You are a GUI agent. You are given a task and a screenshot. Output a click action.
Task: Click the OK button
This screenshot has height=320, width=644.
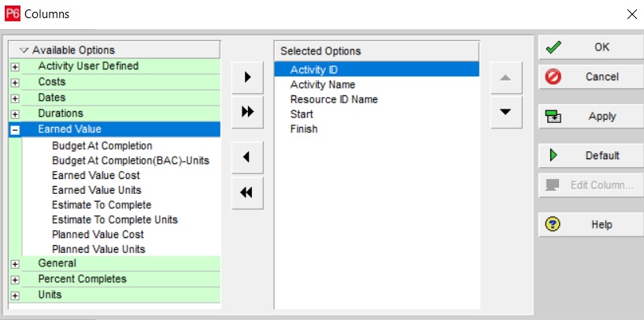click(x=591, y=47)
